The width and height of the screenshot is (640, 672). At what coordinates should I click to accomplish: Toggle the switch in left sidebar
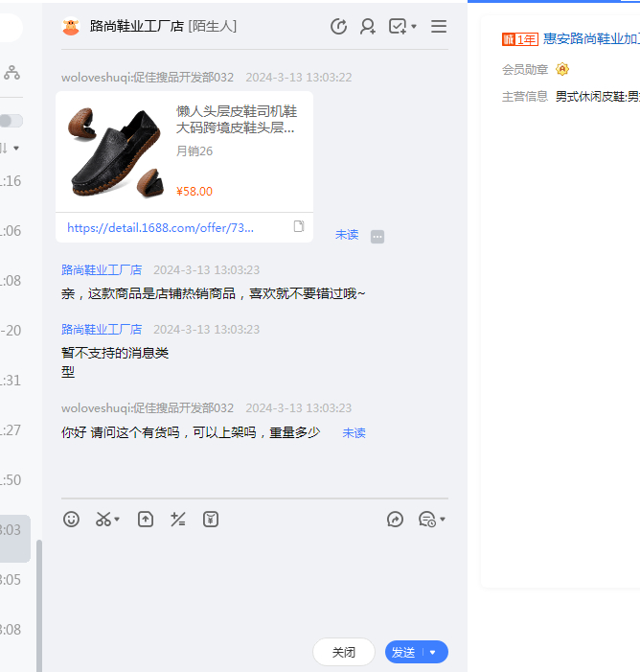point(11,121)
